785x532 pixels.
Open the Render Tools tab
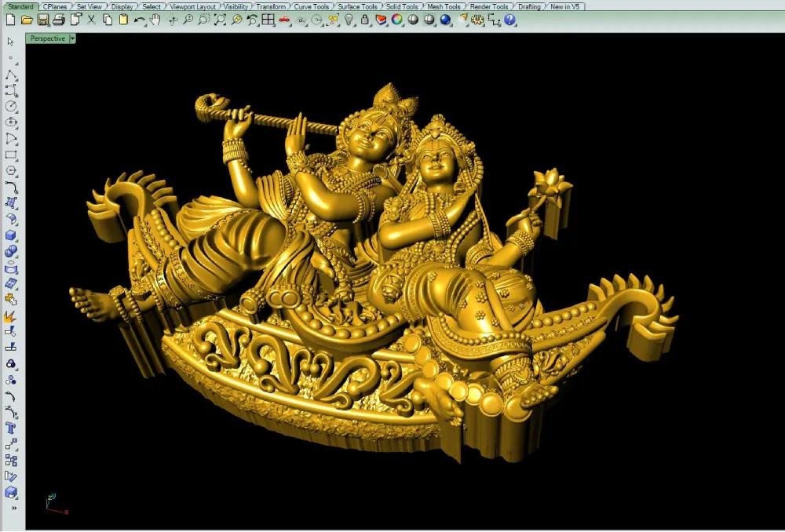489,6
